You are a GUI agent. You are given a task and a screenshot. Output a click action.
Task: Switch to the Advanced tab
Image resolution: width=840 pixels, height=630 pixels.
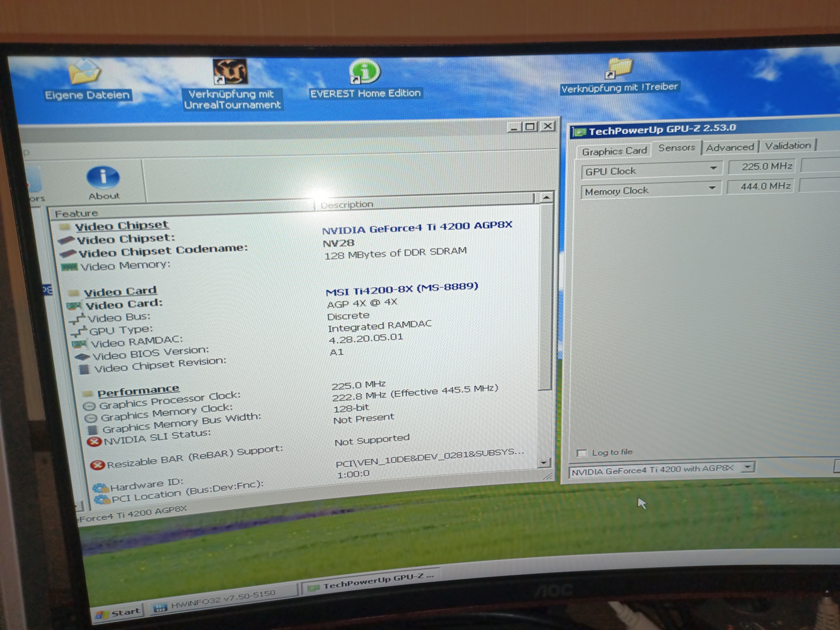click(x=730, y=147)
